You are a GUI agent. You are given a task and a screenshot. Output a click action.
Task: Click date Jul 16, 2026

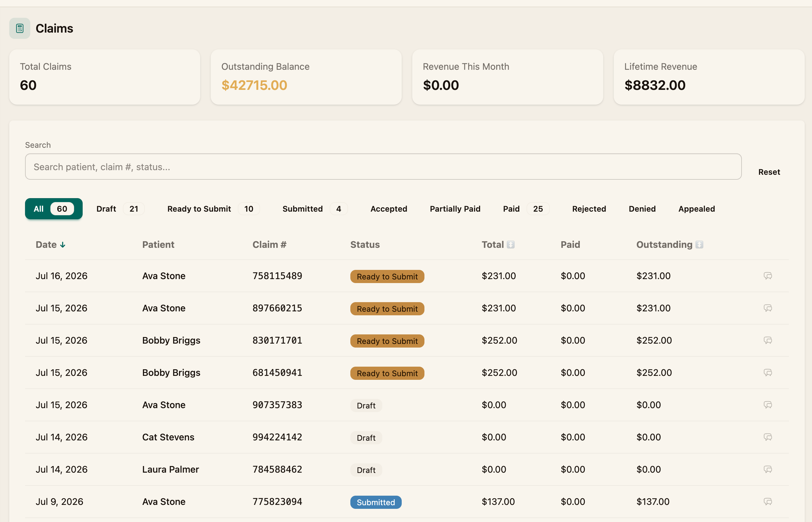(61, 276)
